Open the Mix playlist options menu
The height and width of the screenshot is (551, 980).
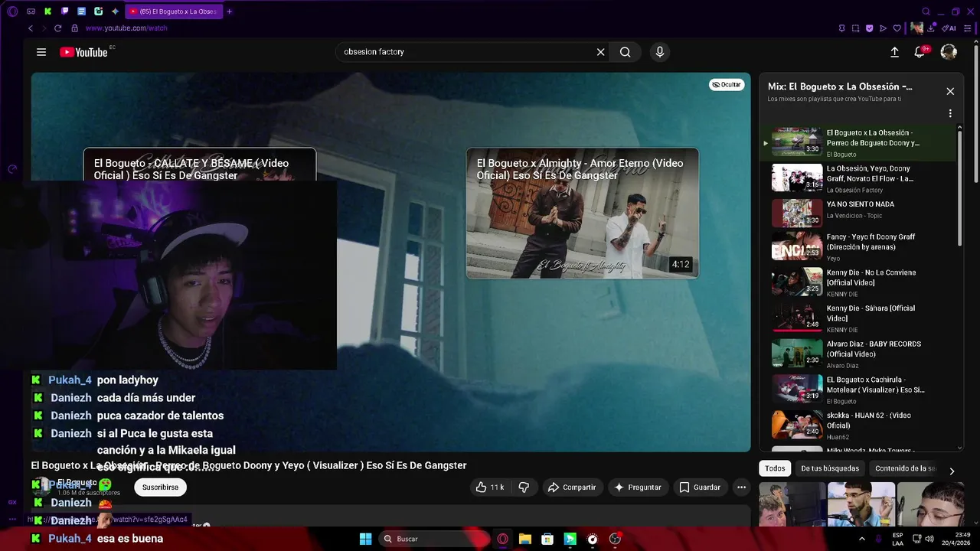point(950,113)
